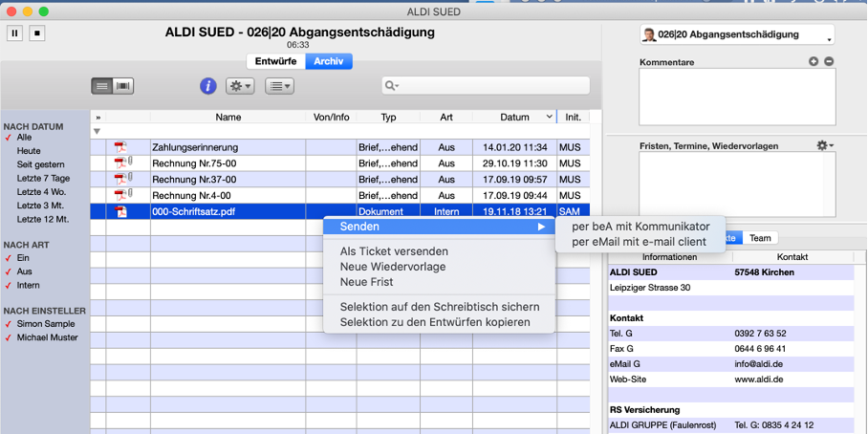The width and height of the screenshot is (868, 434).
Task: Add a comment with the plus icon
Action: 814,61
